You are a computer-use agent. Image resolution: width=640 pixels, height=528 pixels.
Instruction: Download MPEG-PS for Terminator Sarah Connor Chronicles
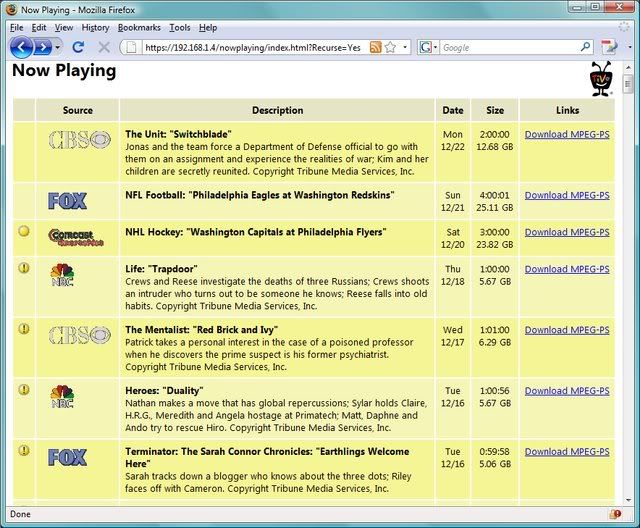coord(567,452)
